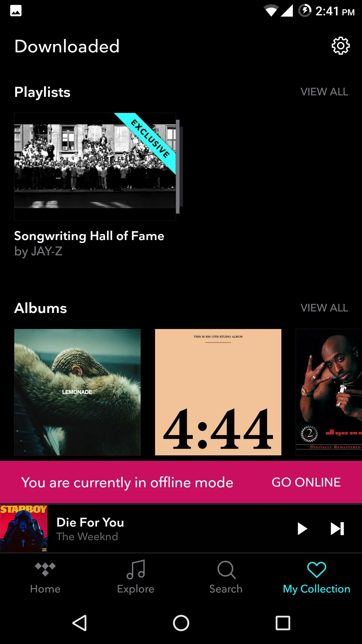Select the My Collection heart icon
Viewport: 362px width, 644px height.
click(316, 570)
